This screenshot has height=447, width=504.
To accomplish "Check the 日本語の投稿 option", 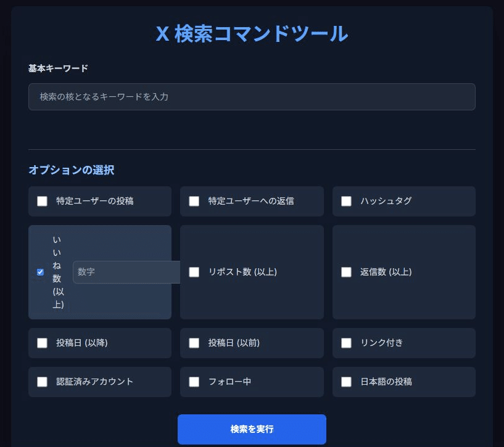I will point(346,382).
